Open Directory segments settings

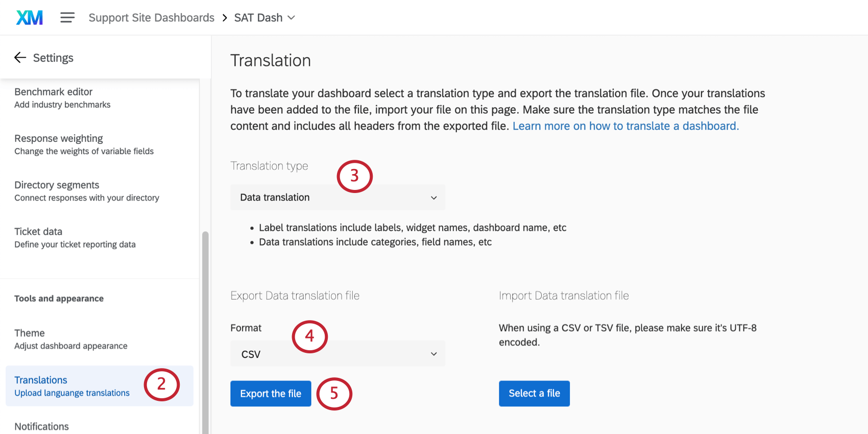point(57,185)
